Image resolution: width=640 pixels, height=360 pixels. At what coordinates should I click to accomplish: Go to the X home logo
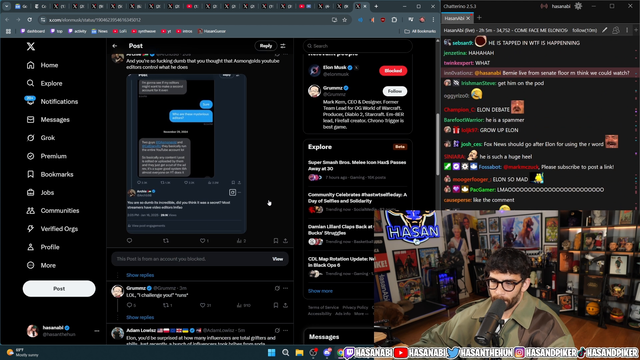tap(31, 47)
